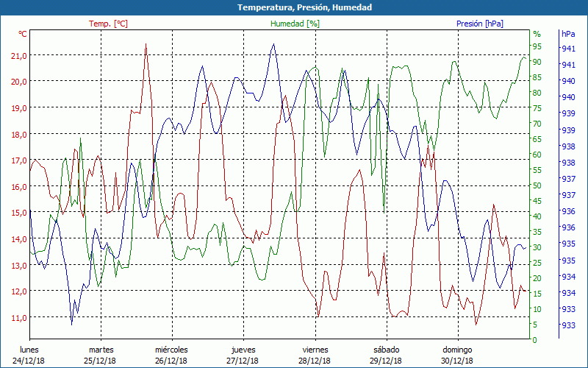Screen dimensions: 588x368
Task: Click the 12,0 temperature axis tick
Action: tap(20, 291)
